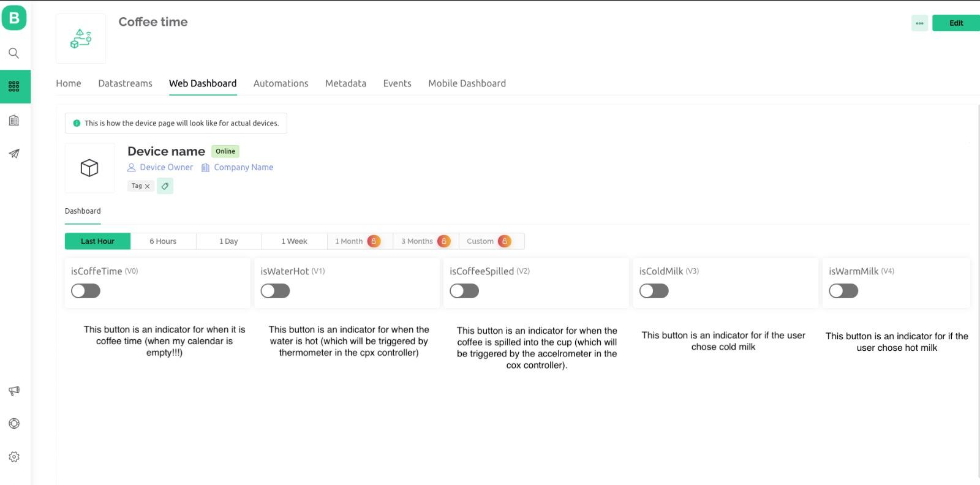Screen dimensions: 980x485
Task: Click the Online status badge
Action: 225,151
